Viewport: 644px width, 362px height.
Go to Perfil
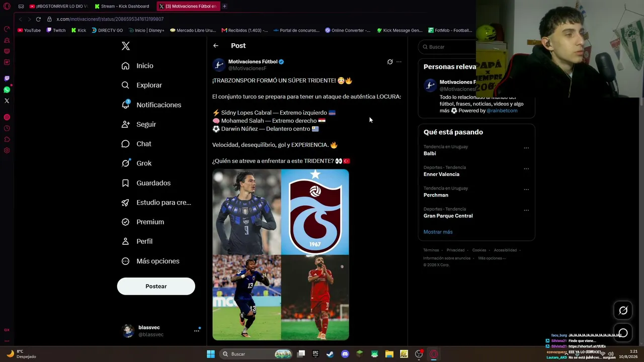pos(137,241)
